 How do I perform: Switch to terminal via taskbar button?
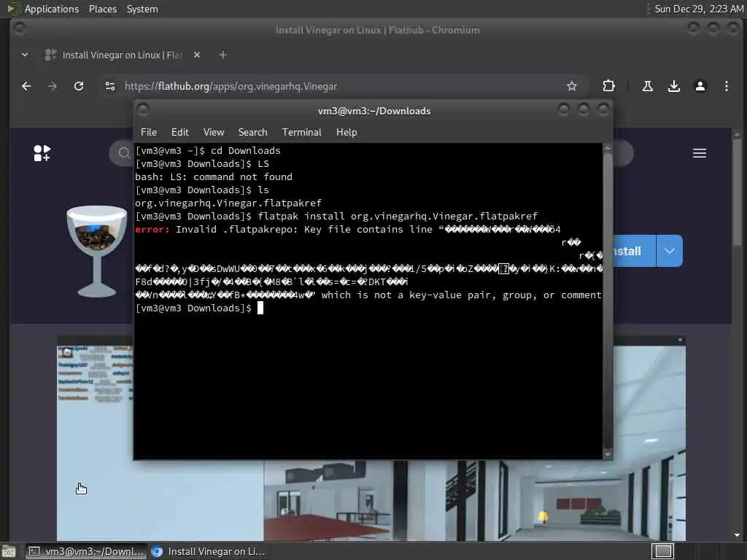tap(86, 551)
